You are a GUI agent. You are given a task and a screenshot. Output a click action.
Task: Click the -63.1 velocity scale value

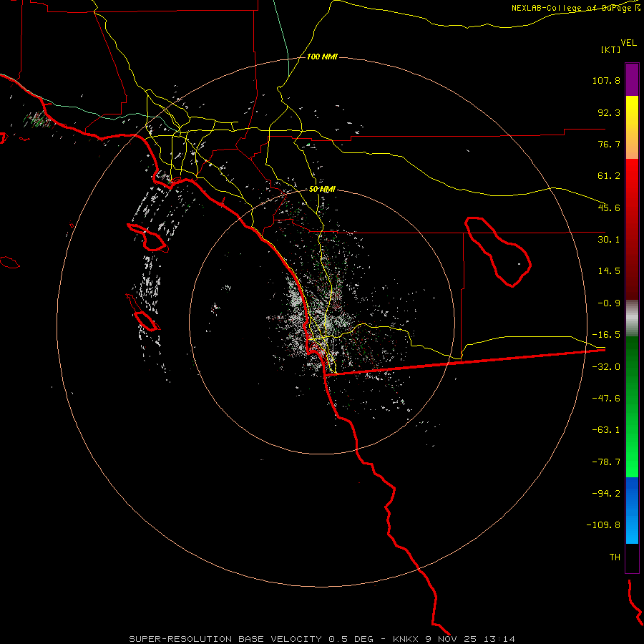606,430
